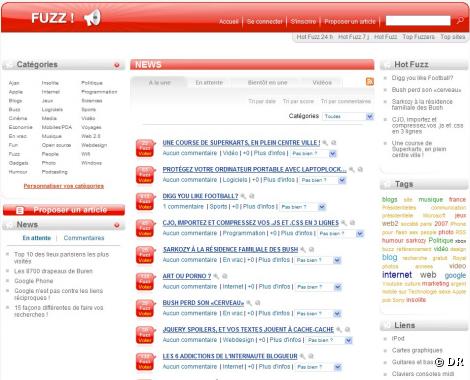Open Hot Fuzz 24 h submenu link
The width and height of the screenshot is (470, 380).
[314, 37]
